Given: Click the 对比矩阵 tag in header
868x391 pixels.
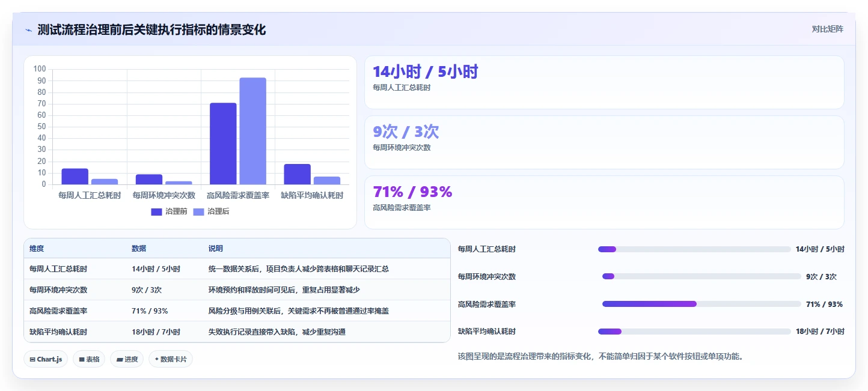Looking at the screenshot, I should 827,29.
